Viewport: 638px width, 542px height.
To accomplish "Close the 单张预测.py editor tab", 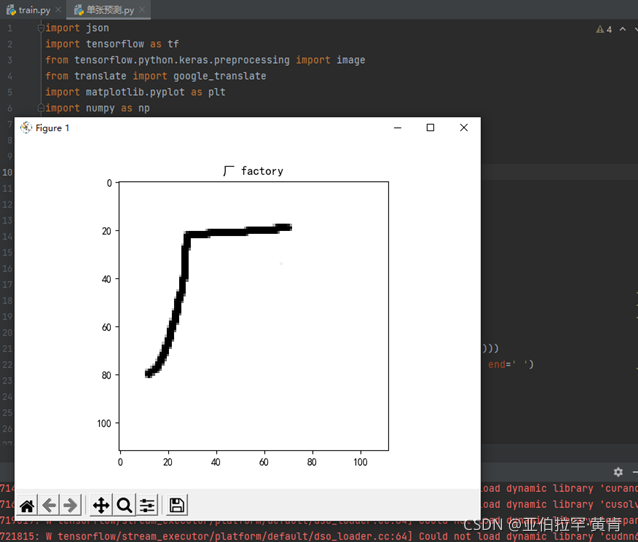I will 142,9.
